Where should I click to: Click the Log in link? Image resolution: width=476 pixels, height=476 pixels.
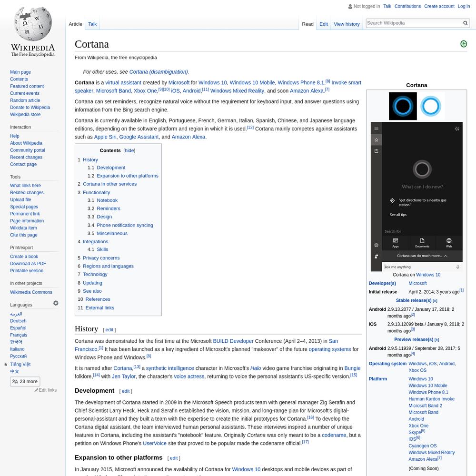pos(464,6)
